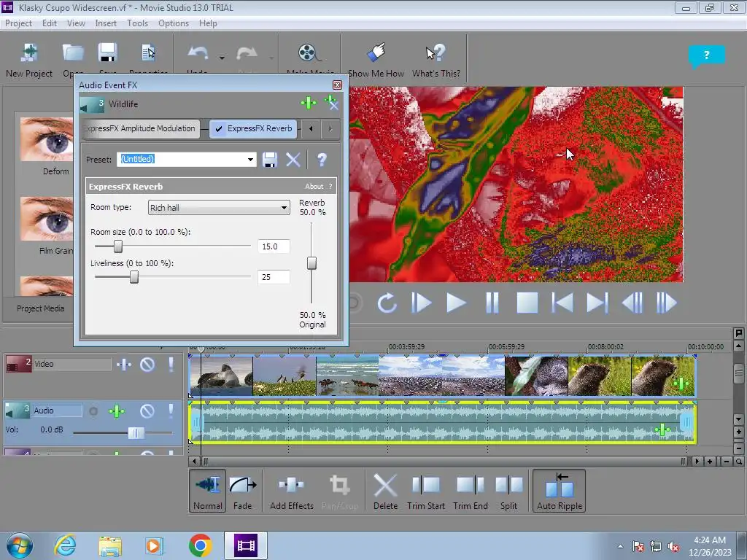Screen dimensions: 747x560
Task: Open Google Chrome from the taskbar
Action: [x=200, y=545]
